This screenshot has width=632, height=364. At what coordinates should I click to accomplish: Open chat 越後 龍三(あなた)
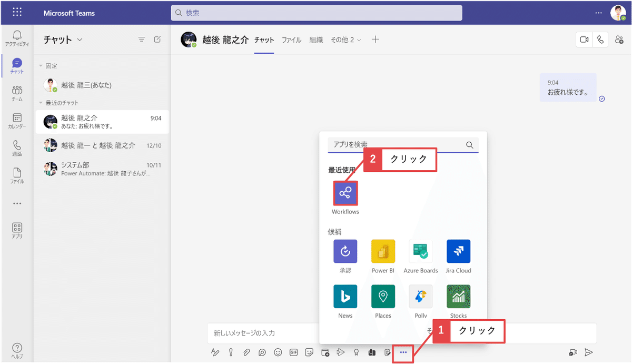[x=102, y=85]
